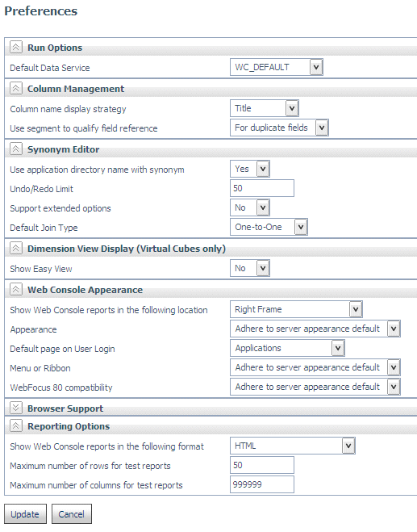Click the Update button
Viewport: 417px width, 532px height.
coord(25,514)
